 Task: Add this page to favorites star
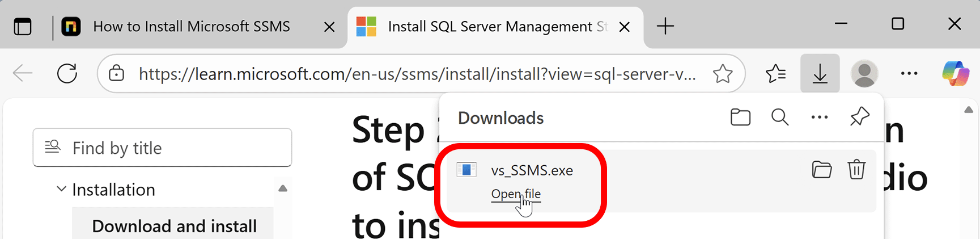(723, 74)
